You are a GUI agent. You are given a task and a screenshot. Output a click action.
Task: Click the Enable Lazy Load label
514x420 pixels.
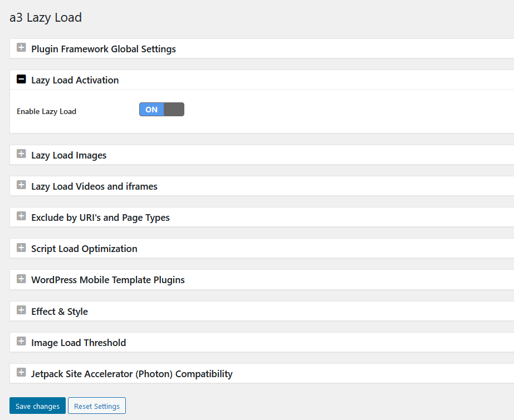click(47, 112)
